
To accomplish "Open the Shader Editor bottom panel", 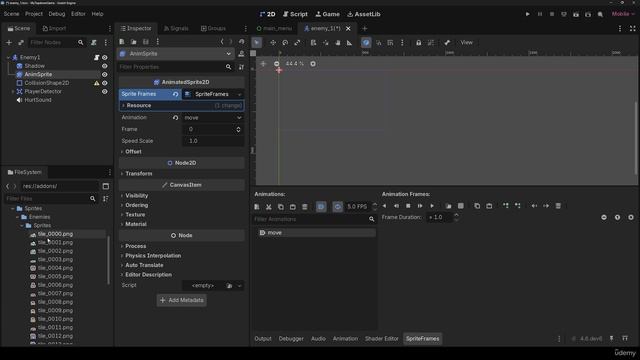I will coord(382,339).
